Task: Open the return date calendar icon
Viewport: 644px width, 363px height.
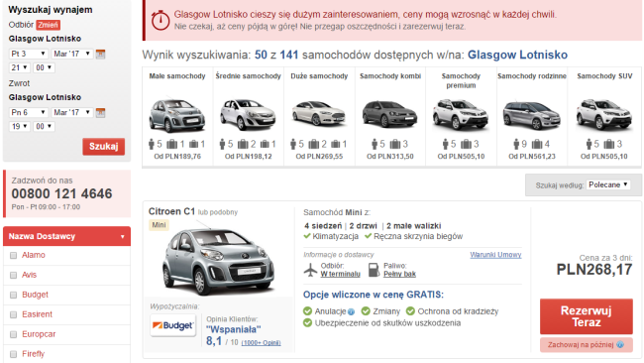Action: [x=100, y=113]
